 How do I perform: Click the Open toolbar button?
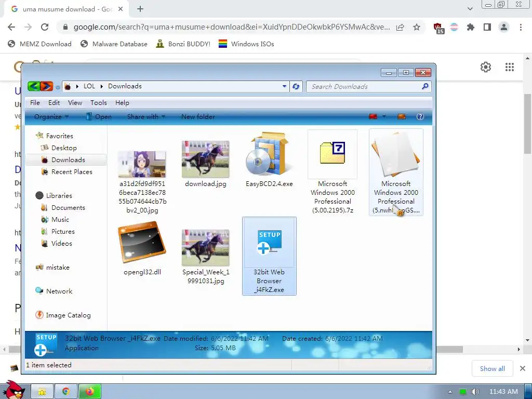point(99,117)
